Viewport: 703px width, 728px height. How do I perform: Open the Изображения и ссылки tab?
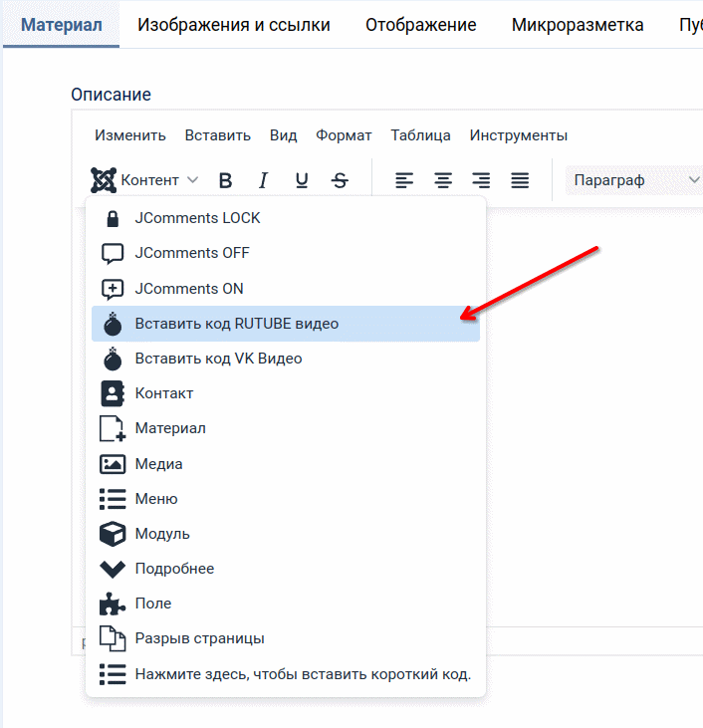point(234,25)
